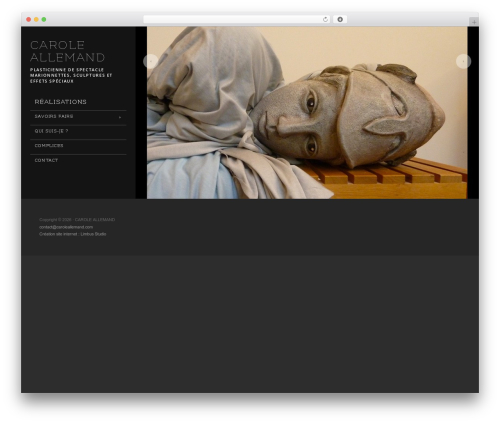Click the Copyright Carole Allemand text

77,220
